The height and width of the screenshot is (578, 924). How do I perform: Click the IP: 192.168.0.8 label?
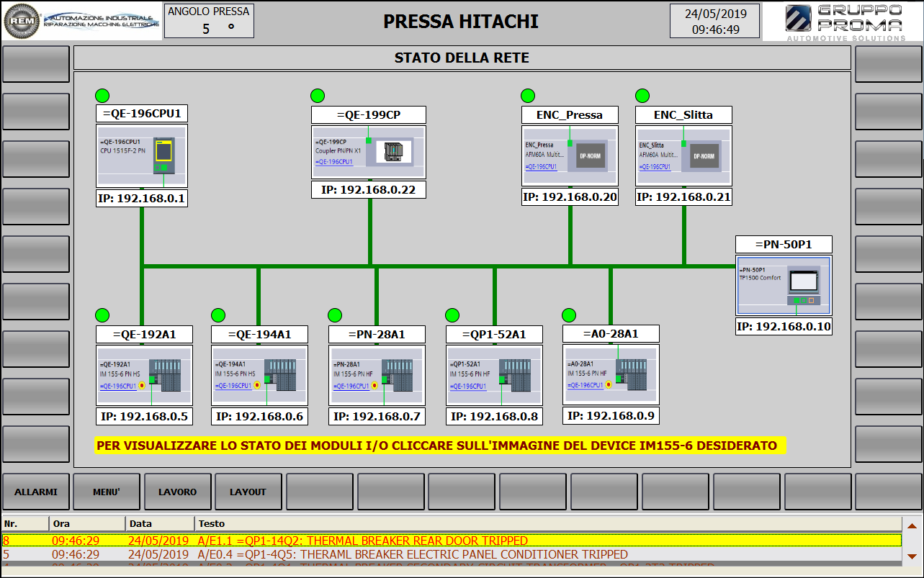coord(494,416)
